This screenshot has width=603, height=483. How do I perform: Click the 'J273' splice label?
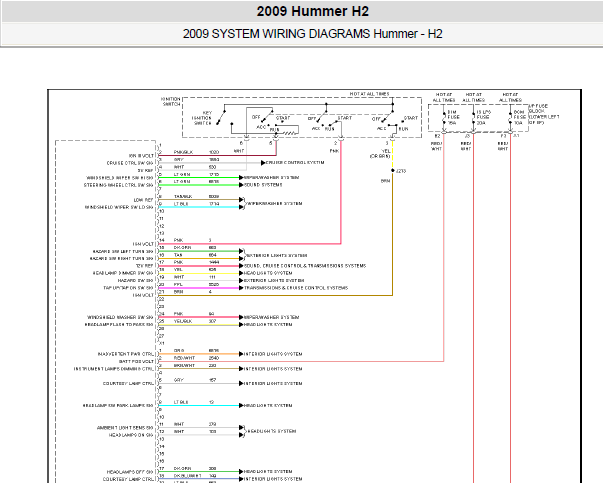[x=401, y=171]
